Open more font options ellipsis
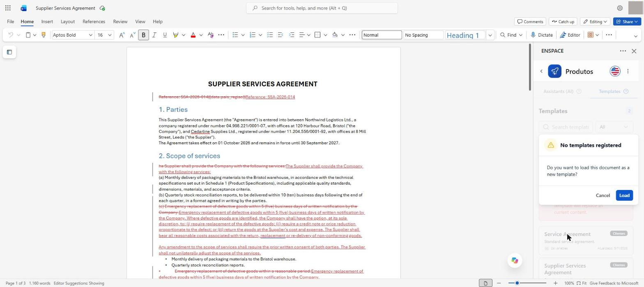This screenshot has height=287, width=644. click(x=221, y=35)
